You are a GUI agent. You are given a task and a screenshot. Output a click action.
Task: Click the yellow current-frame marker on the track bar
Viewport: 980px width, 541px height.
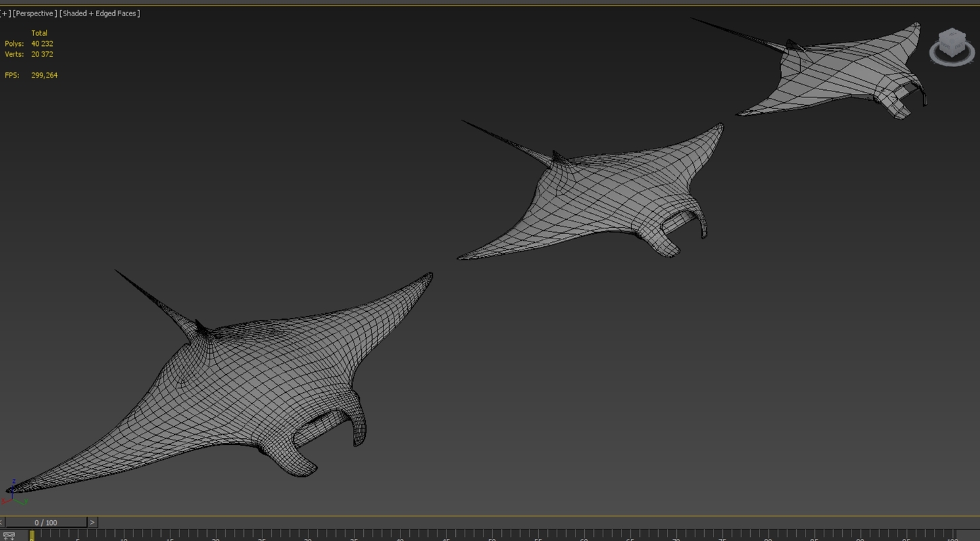[x=31, y=536]
